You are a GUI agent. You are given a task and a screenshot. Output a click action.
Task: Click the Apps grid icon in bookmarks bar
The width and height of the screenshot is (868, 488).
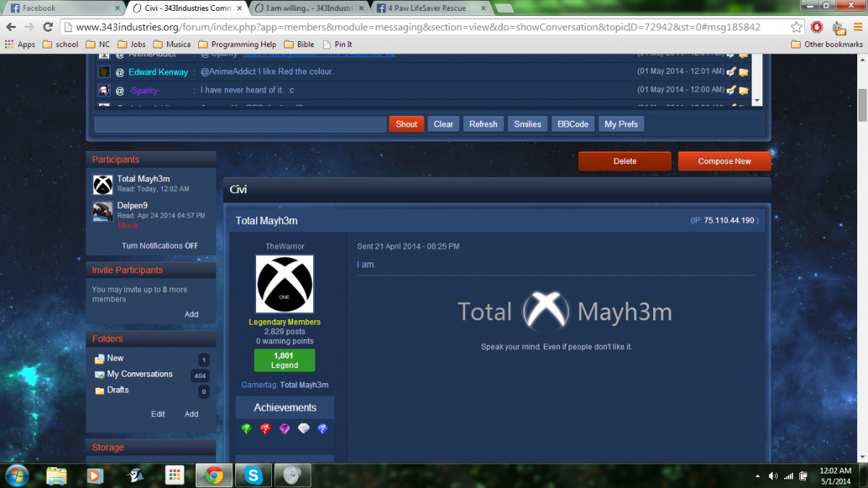point(9,44)
